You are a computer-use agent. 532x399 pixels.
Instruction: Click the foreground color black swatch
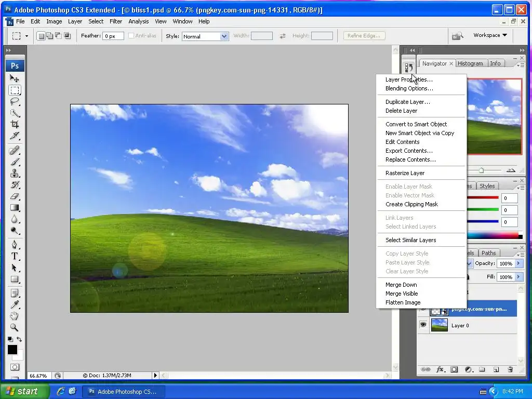point(12,349)
